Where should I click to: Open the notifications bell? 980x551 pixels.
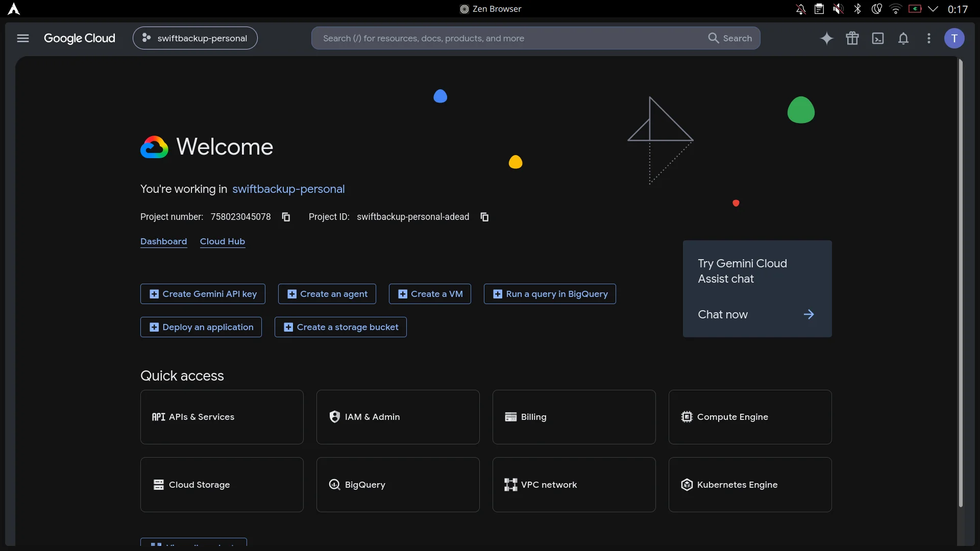tap(903, 38)
